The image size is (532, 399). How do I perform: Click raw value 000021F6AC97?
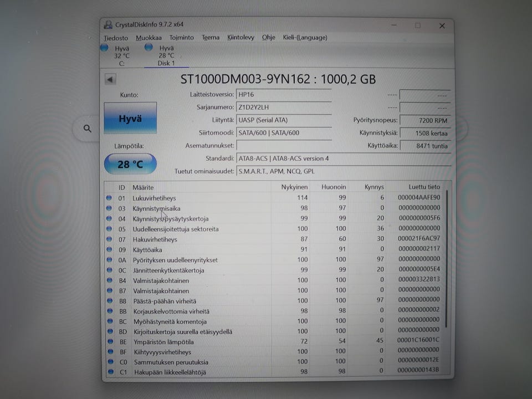419,238
